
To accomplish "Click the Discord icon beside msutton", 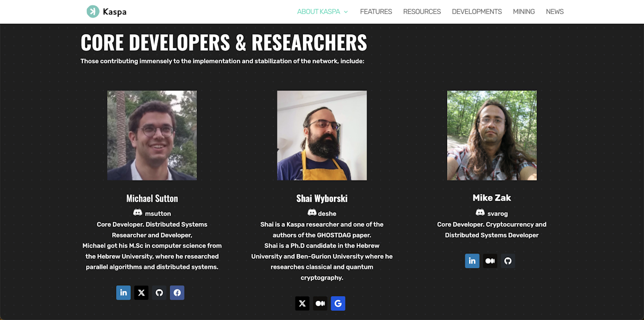I will 137,212.
